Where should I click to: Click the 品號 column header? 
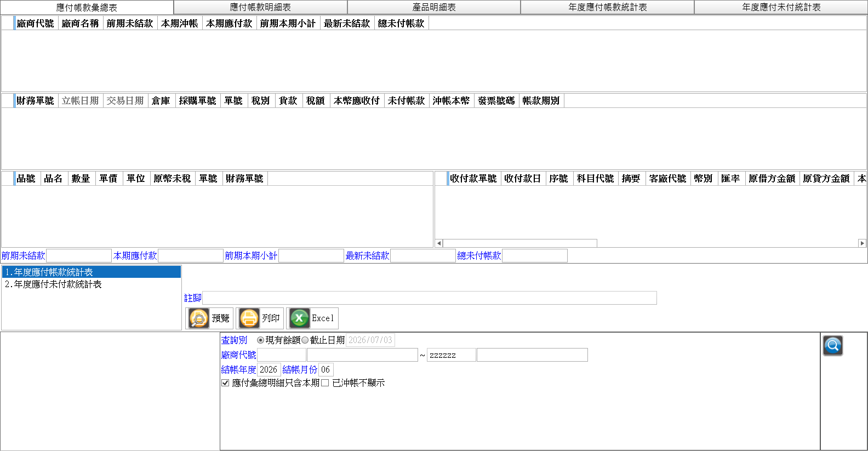tap(27, 179)
